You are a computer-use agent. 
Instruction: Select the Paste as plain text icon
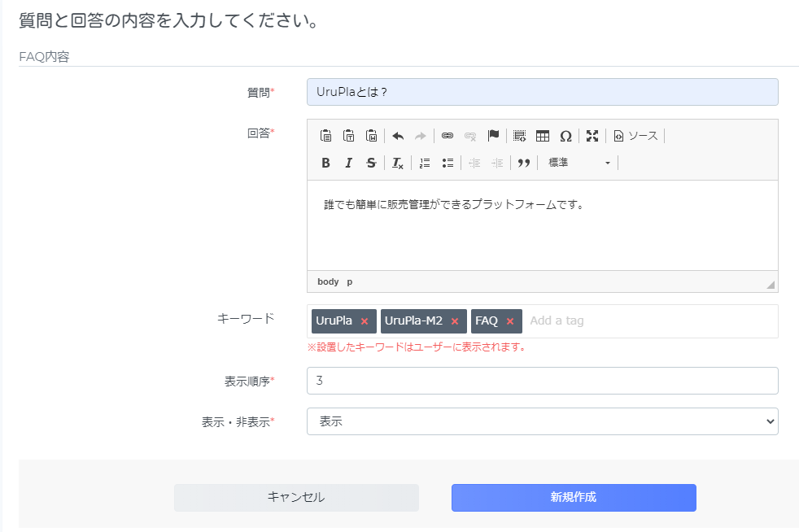(348, 136)
